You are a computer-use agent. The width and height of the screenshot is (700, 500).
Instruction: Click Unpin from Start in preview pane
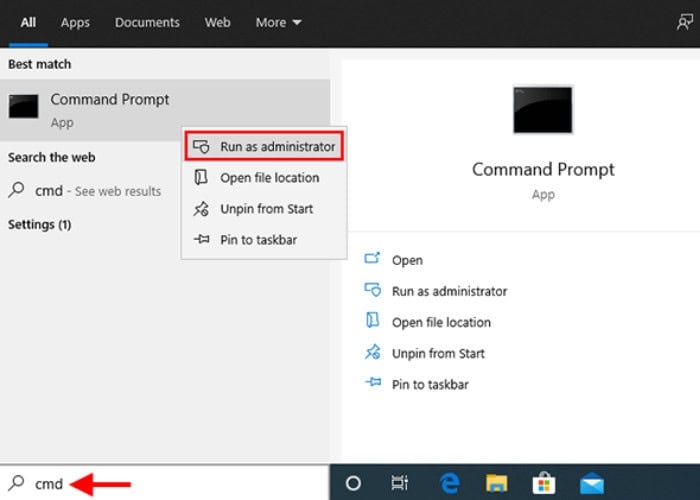pos(438,354)
